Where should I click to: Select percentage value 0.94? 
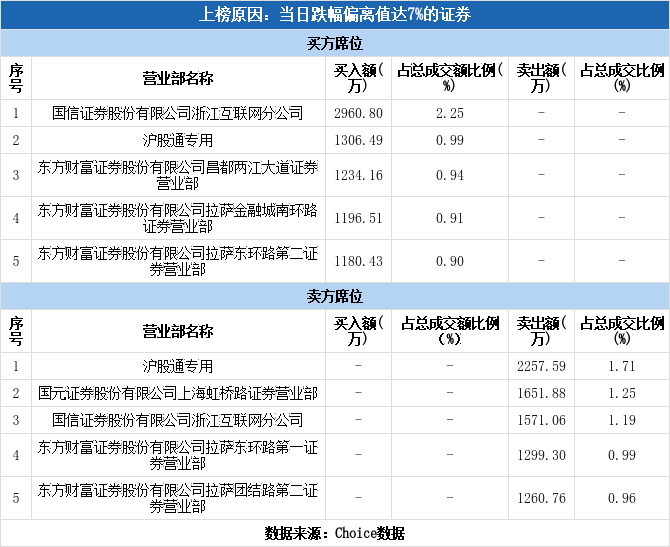[450, 175]
